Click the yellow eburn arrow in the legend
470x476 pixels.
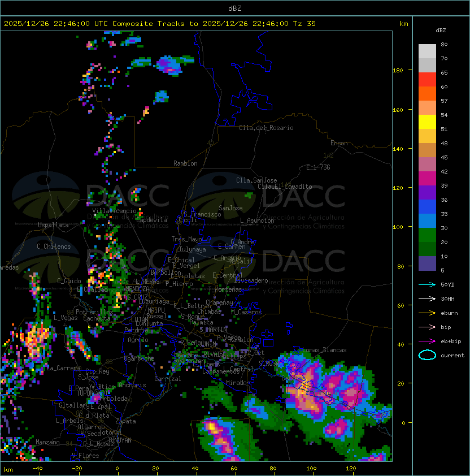tap(427, 313)
